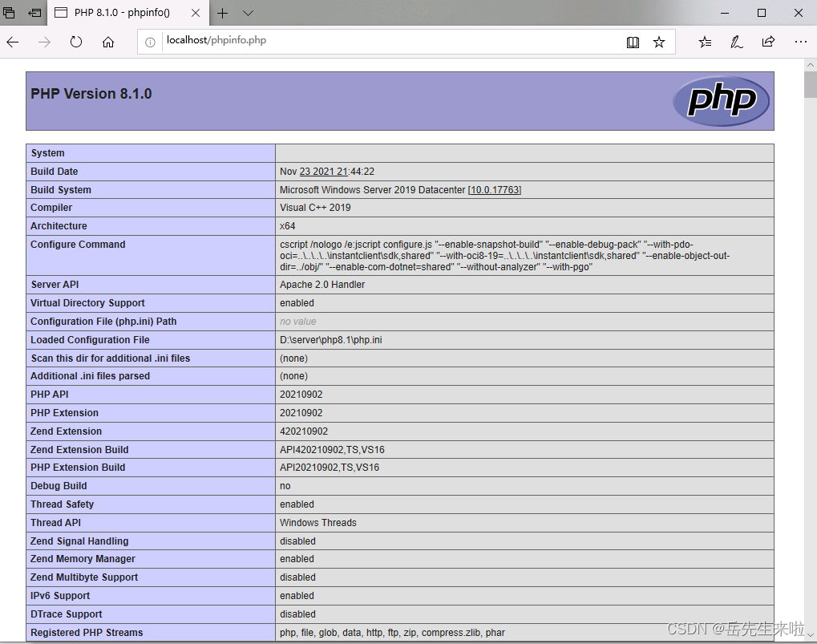This screenshot has height=644, width=817.
Task: Open tabs you've set aside icon
Action: 9,13
